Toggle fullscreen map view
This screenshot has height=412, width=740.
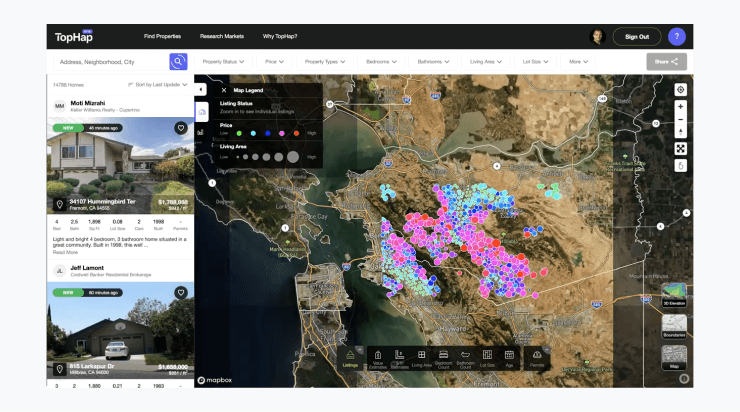pyautogui.click(x=680, y=149)
